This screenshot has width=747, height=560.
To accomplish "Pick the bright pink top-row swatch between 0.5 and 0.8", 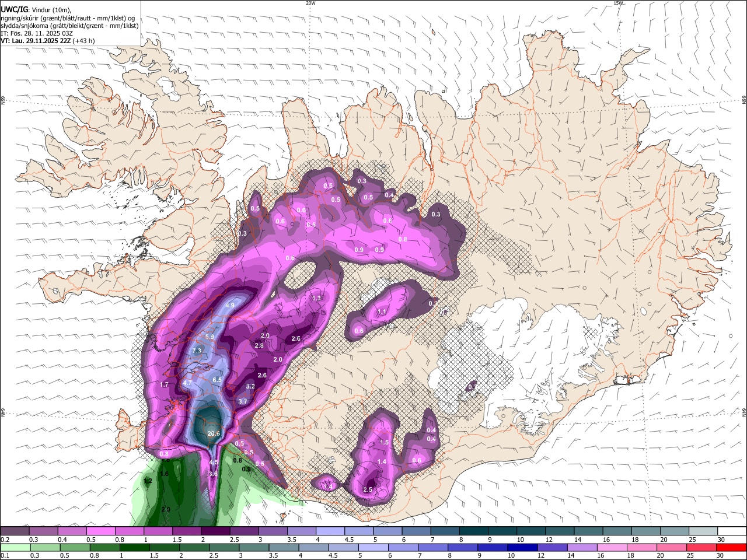I will [100, 531].
